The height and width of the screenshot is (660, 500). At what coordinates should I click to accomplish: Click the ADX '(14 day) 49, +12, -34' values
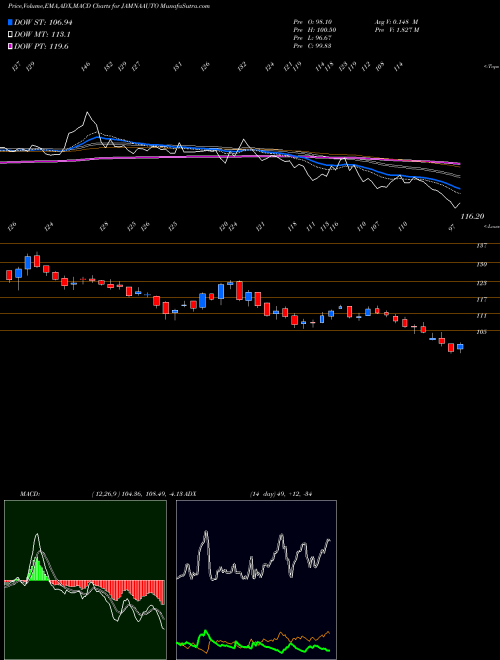point(280,494)
